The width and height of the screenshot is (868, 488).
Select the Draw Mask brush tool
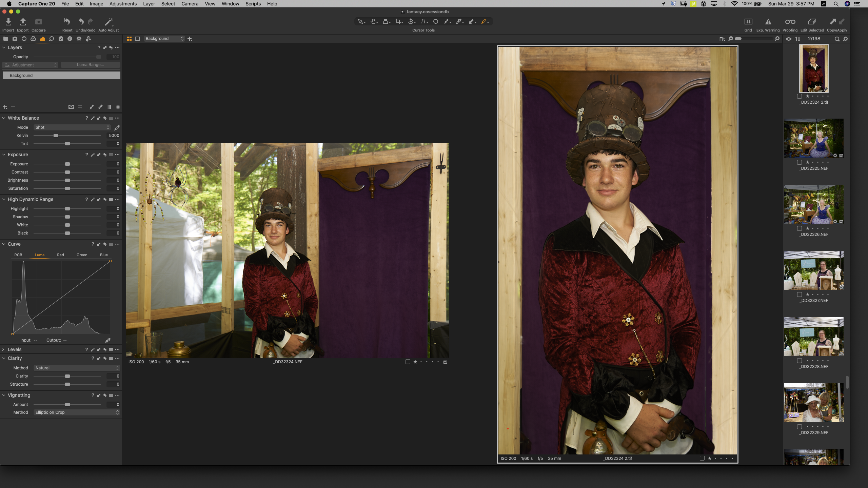point(447,22)
